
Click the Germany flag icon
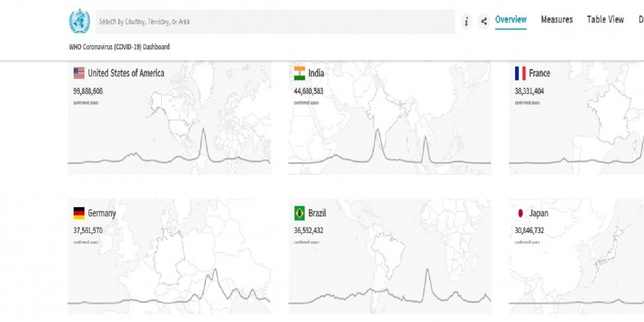pyautogui.click(x=79, y=213)
